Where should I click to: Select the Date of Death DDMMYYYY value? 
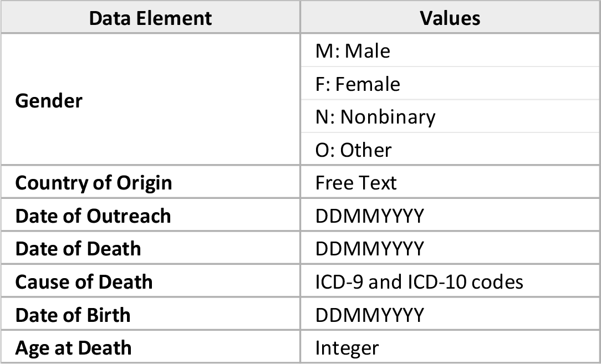click(450, 248)
